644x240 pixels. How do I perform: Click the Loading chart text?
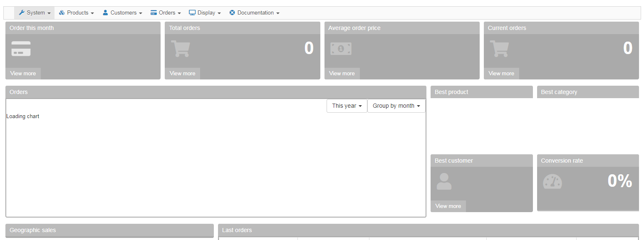tap(23, 116)
